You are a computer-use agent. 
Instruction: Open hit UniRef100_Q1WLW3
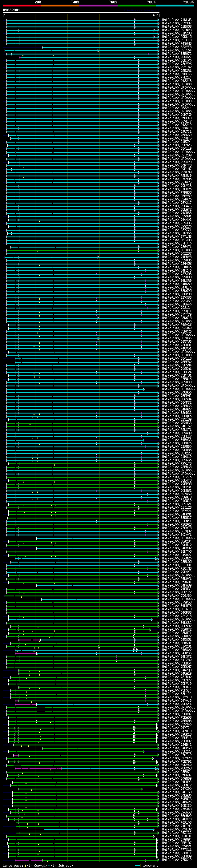click(x=177, y=20)
